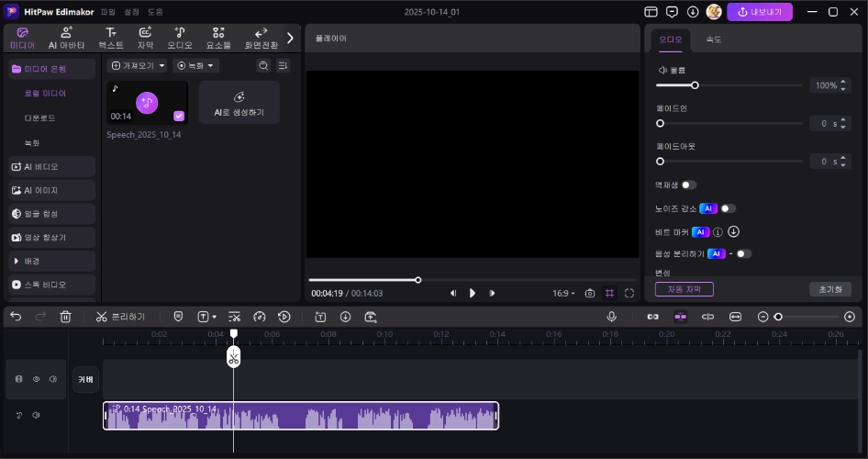Click the 볼륨 volume slider handle
Viewport: 868px width, 459px height.
pos(695,85)
